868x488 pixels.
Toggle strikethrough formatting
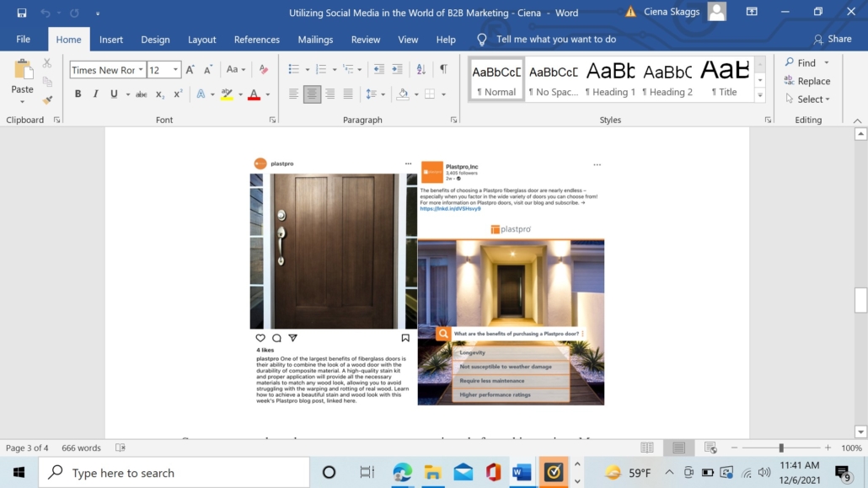tap(142, 94)
